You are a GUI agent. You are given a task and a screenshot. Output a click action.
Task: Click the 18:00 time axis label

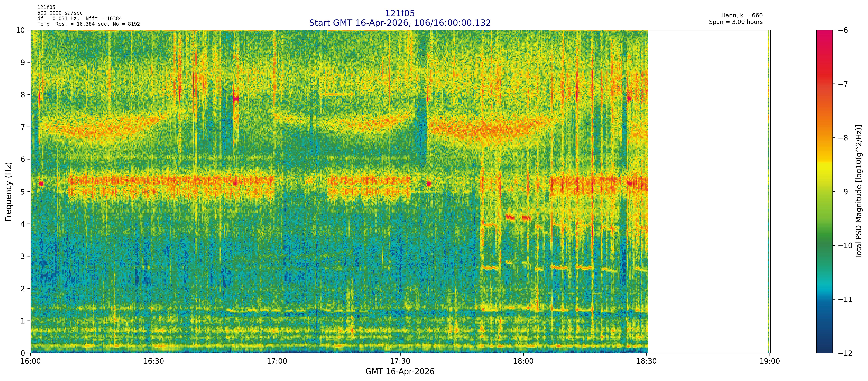point(523,361)
